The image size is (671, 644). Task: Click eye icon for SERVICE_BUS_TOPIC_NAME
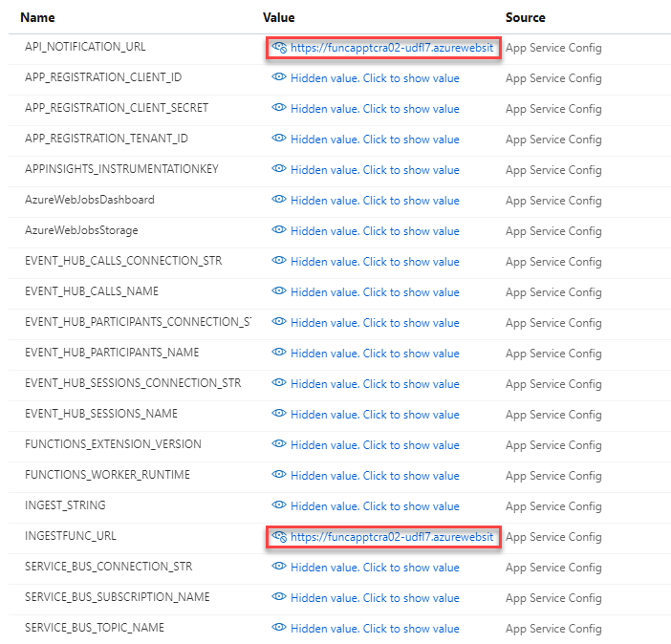tap(279, 628)
